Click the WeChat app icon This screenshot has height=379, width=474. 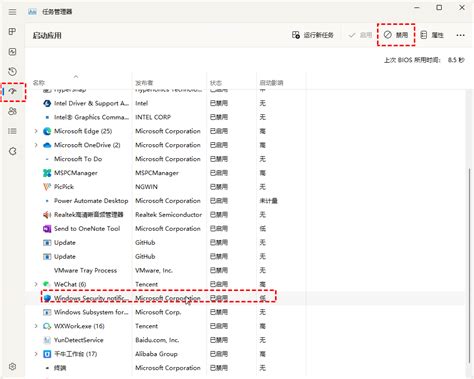[47, 284]
